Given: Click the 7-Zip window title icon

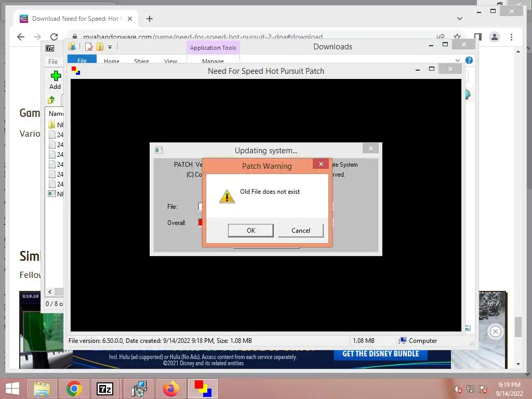Looking at the screenshot, I should [50, 48].
